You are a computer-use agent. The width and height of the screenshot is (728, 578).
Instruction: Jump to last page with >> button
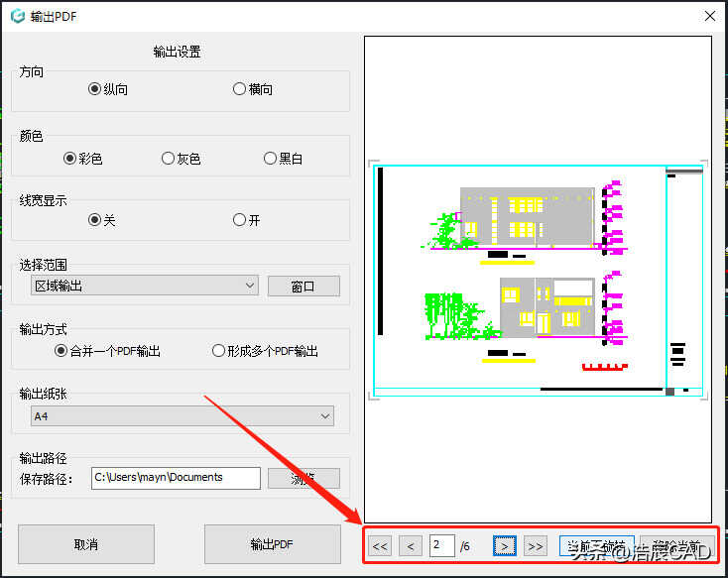point(535,546)
